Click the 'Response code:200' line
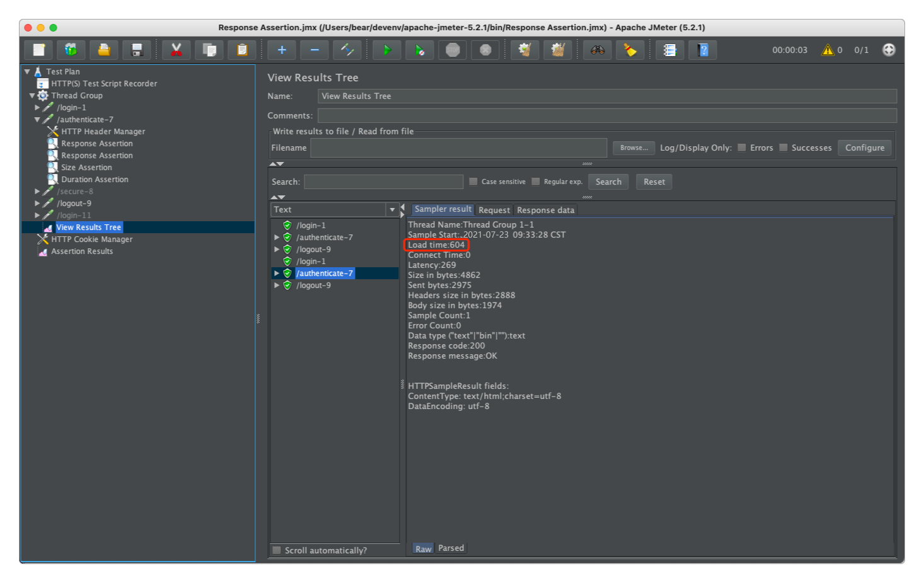Screen dimensions: 924x583 pos(446,346)
